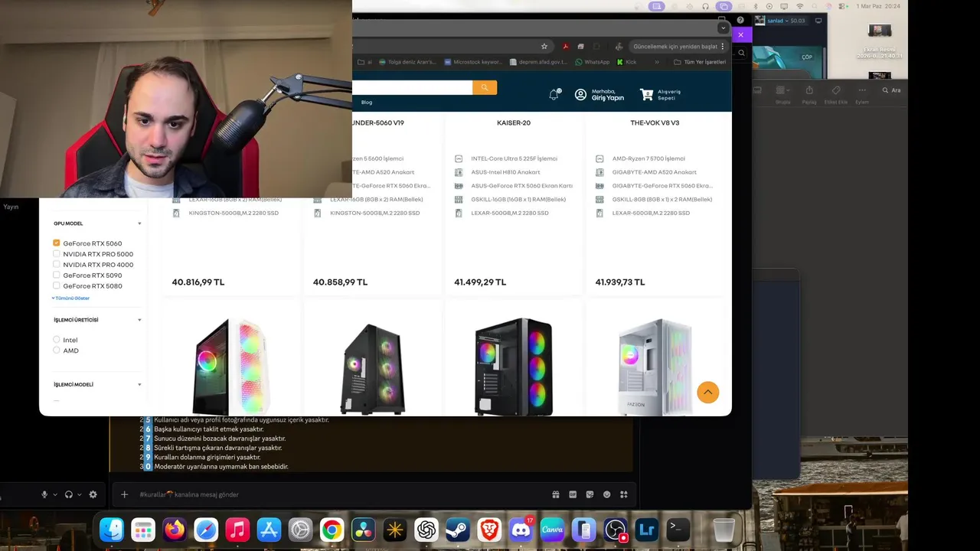The image size is (980, 551).
Task: Open the THE-VOK V8 V3 product title
Action: [655, 122]
